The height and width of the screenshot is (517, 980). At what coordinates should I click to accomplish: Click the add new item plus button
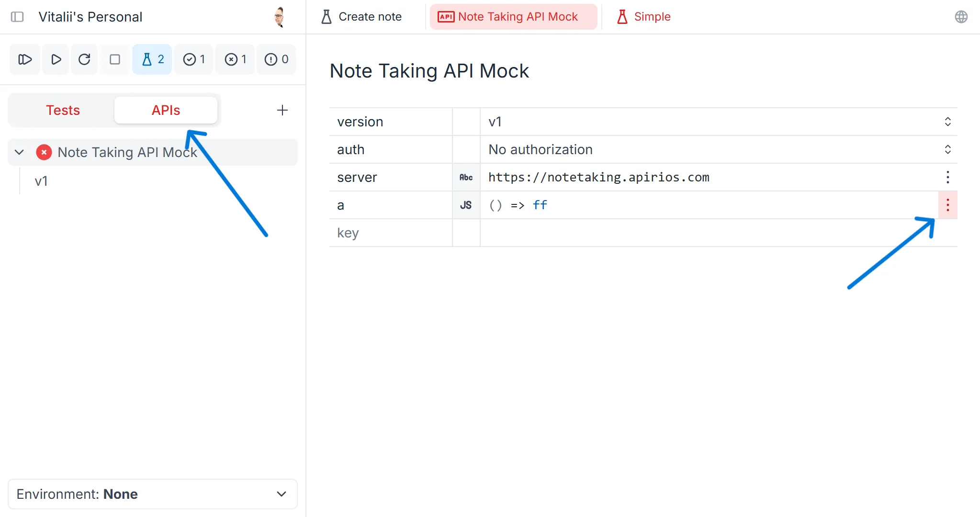coord(282,110)
